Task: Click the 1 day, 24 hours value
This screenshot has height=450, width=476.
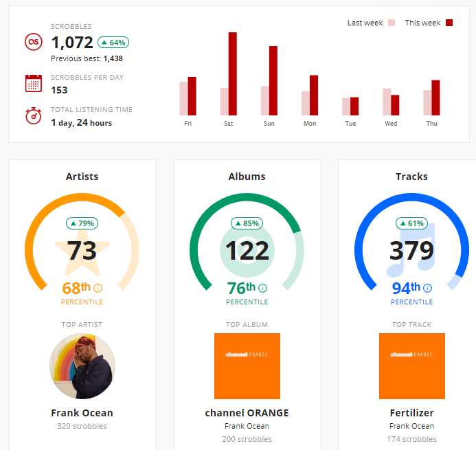Action: tap(81, 123)
